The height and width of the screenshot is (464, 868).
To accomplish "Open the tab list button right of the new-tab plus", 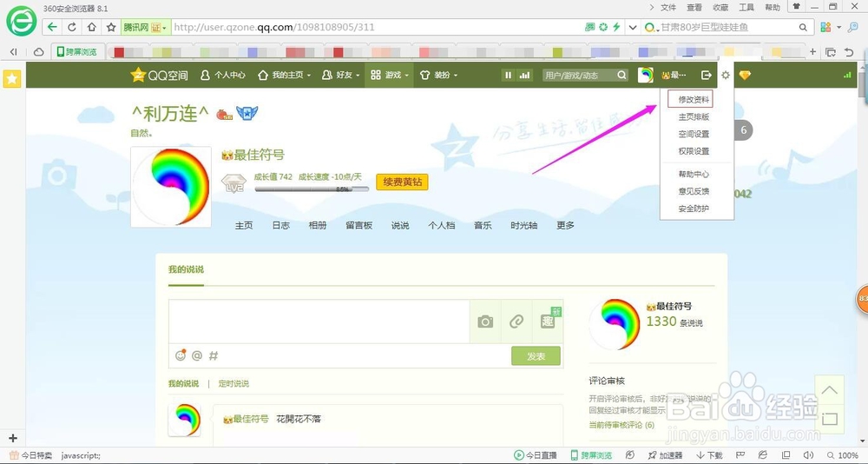I will (x=831, y=52).
